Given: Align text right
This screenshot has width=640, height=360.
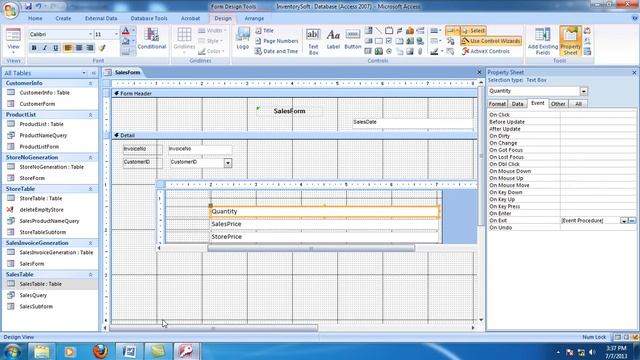Looking at the screenshot, I should (x=90, y=48).
